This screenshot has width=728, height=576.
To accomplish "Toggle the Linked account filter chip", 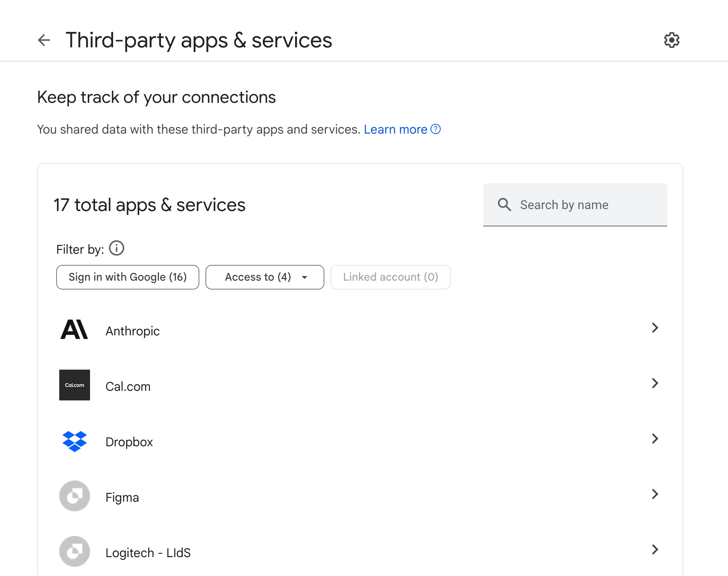I will coord(390,277).
